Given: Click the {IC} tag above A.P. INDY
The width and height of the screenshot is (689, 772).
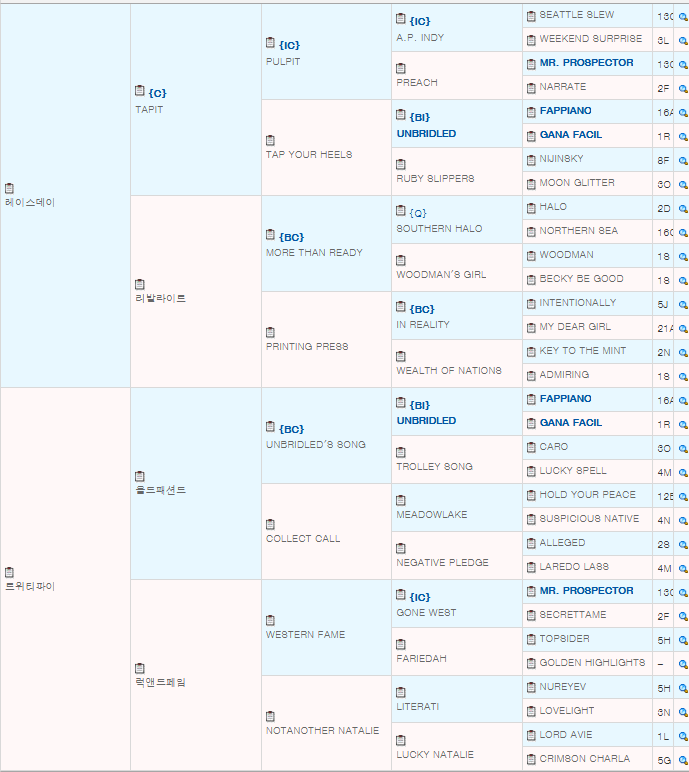Looking at the screenshot, I should point(420,21).
